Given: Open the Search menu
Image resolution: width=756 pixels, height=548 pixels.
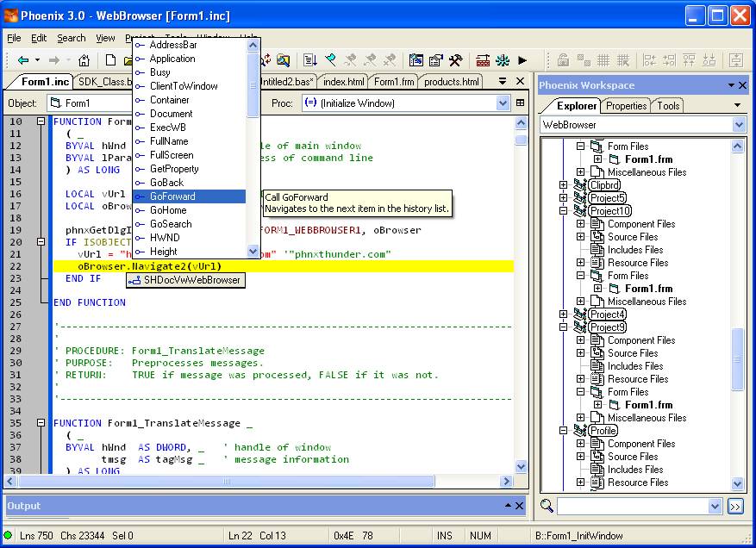Looking at the screenshot, I should click(72, 38).
